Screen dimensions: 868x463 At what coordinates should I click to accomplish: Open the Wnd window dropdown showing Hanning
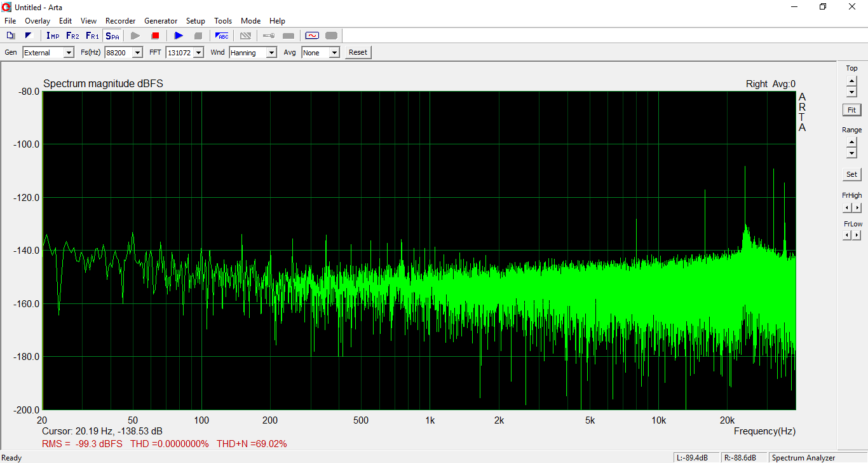coord(253,53)
